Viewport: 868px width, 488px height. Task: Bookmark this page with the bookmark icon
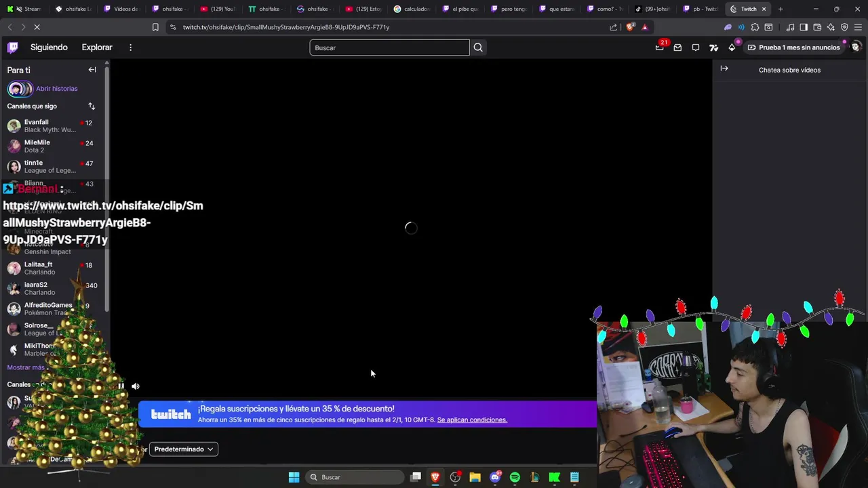click(x=155, y=27)
